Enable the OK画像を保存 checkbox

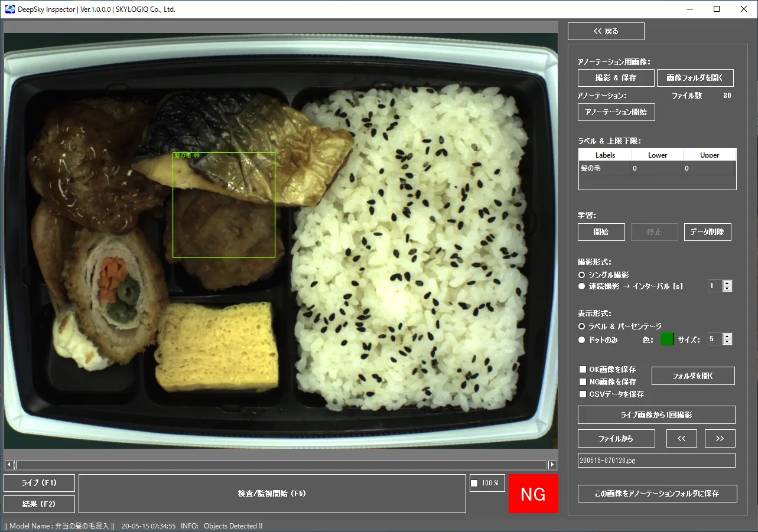pos(583,370)
